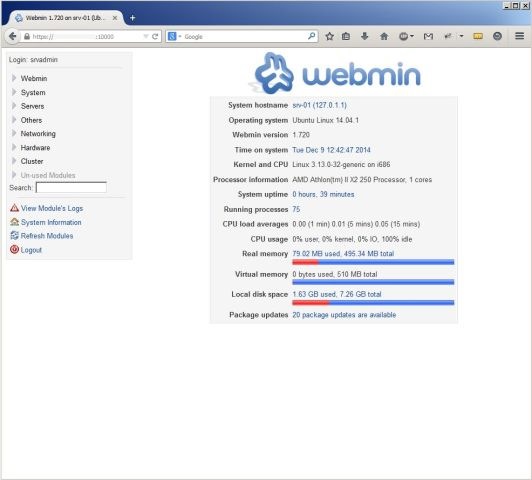Go to the browser home page icon

point(384,36)
